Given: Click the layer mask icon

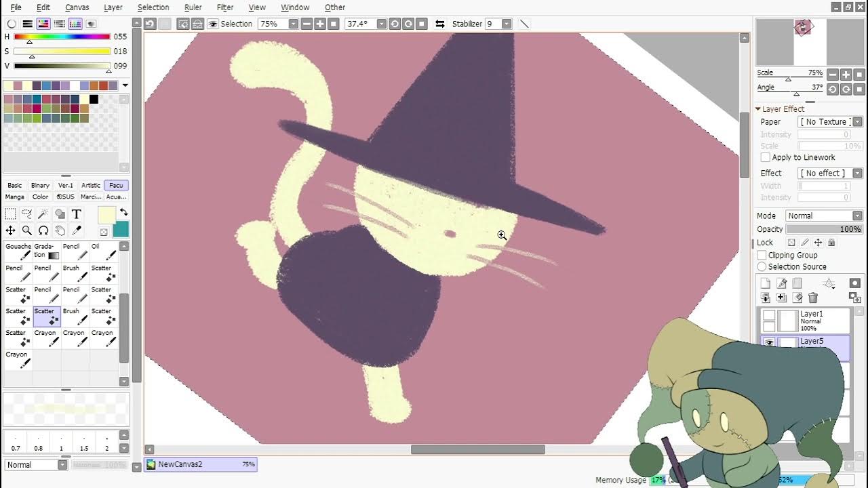Looking at the screenshot, I should click(854, 283).
